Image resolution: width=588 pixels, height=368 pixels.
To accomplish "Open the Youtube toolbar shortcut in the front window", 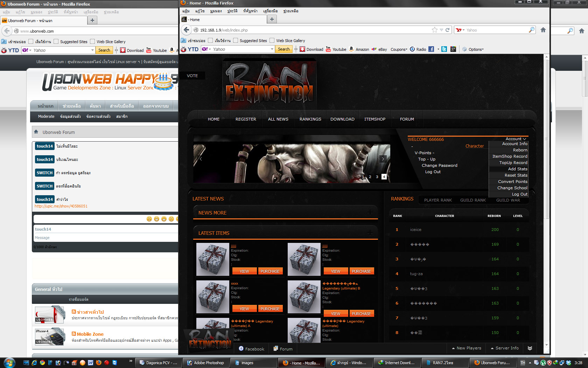I will [x=336, y=49].
